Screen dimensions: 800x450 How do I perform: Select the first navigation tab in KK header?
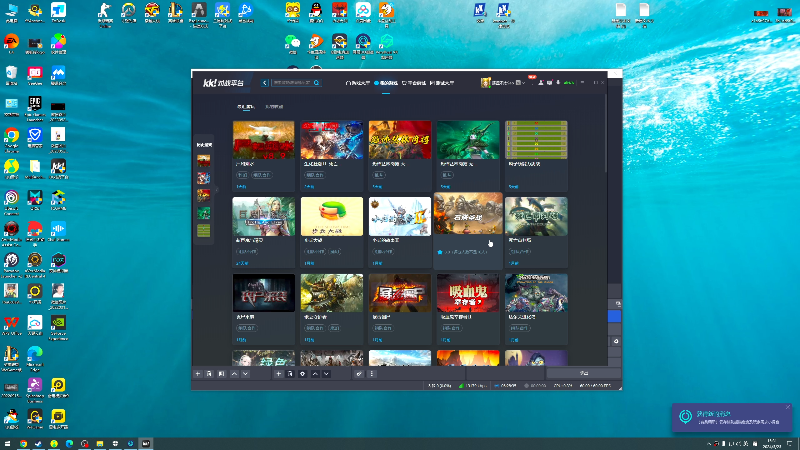tap(358, 83)
